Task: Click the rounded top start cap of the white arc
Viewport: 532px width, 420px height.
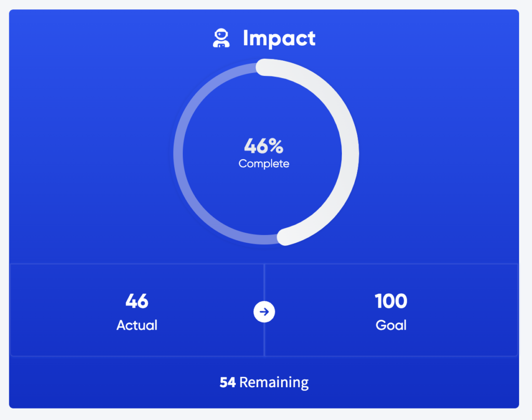Action: [x=264, y=67]
